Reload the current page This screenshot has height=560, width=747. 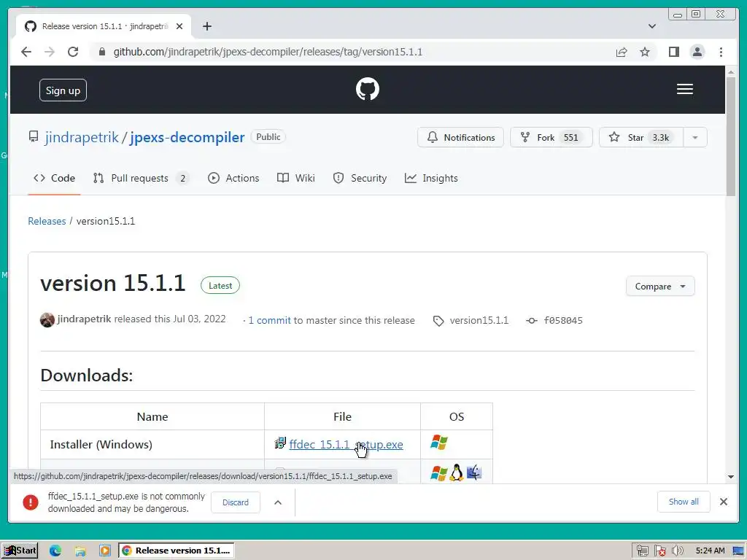point(73,52)
